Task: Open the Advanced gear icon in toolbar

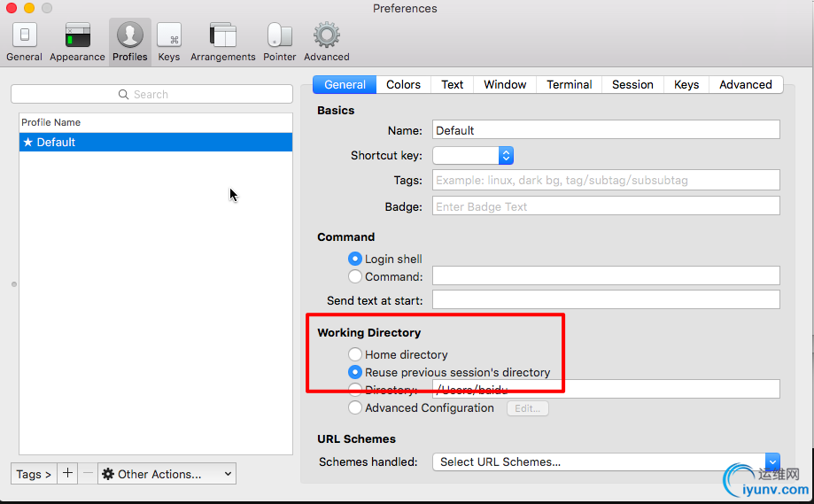Action: click(327, 42)
